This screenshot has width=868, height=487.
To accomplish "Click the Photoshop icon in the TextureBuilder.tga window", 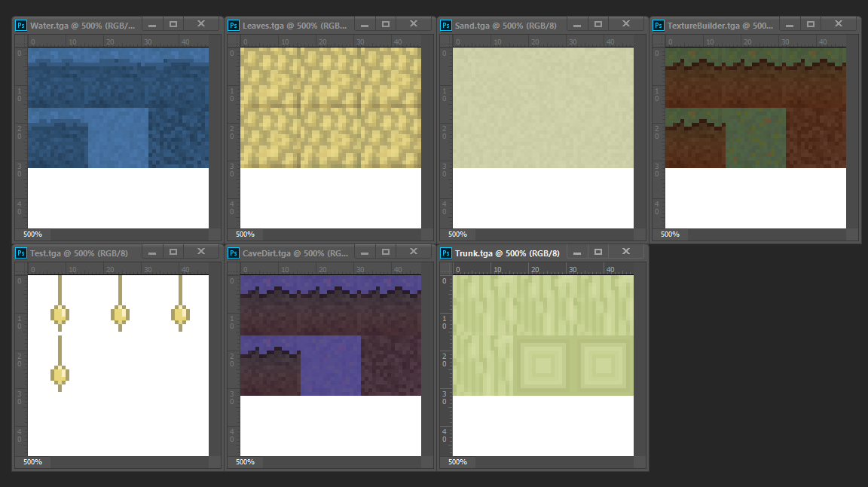I will click(x=659, y=26).
